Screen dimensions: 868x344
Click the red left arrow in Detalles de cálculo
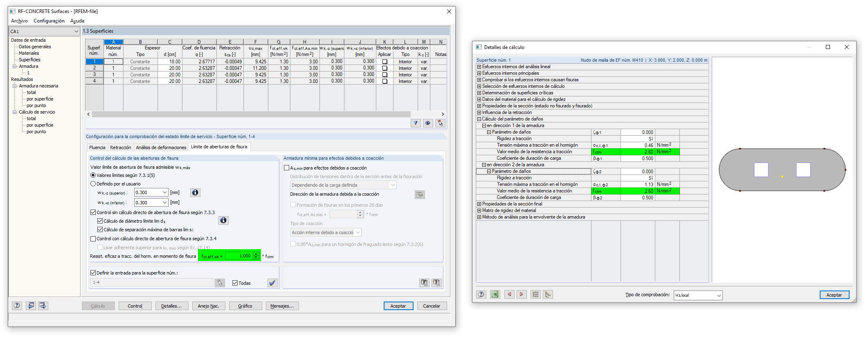[509, 294]
